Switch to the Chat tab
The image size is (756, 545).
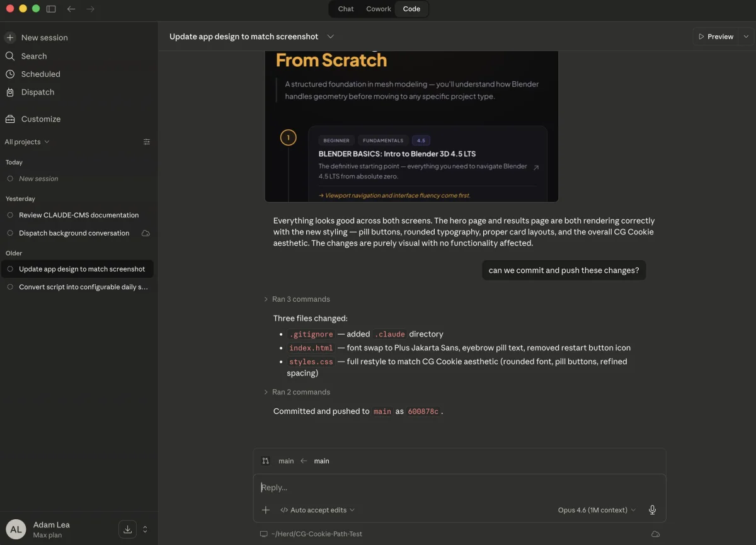[x=346, y=9]
